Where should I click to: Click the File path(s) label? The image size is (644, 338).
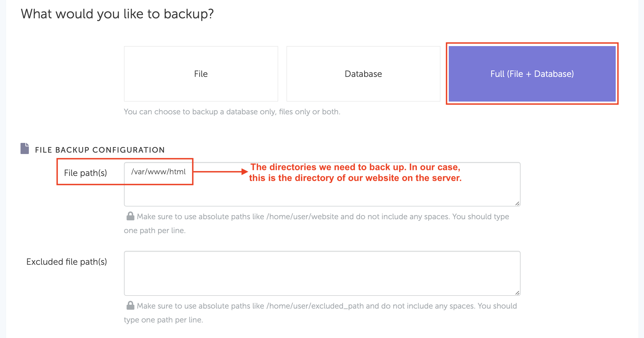coord(85,173)
